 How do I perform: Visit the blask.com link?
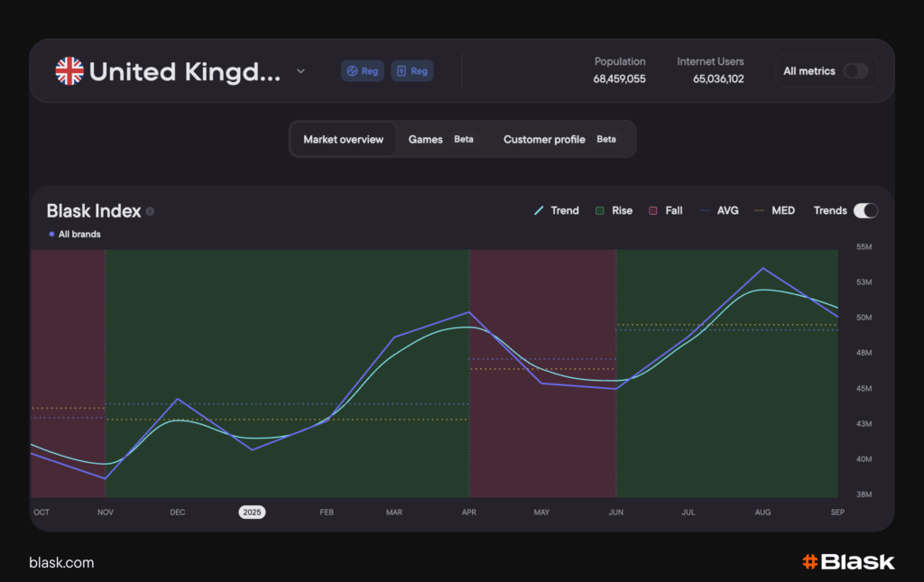point(61,562)
